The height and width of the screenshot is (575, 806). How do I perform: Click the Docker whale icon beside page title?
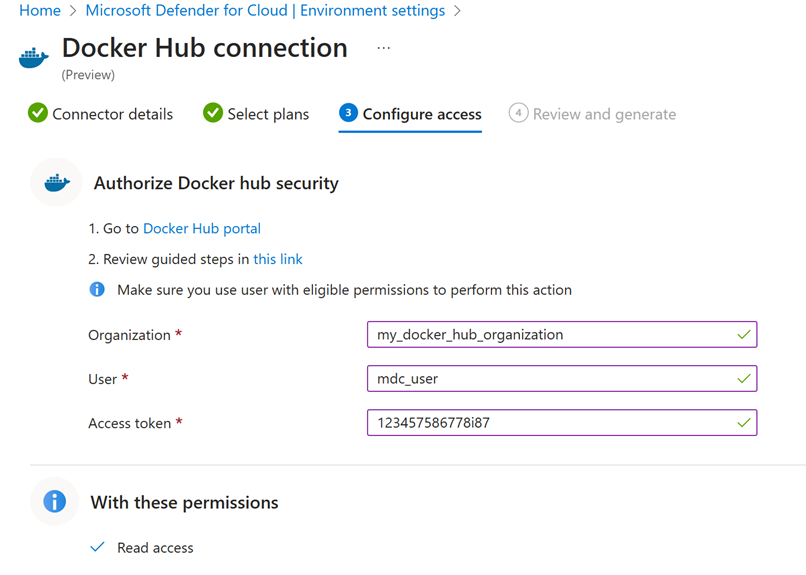pyautogui.click(x=34, y=57)
